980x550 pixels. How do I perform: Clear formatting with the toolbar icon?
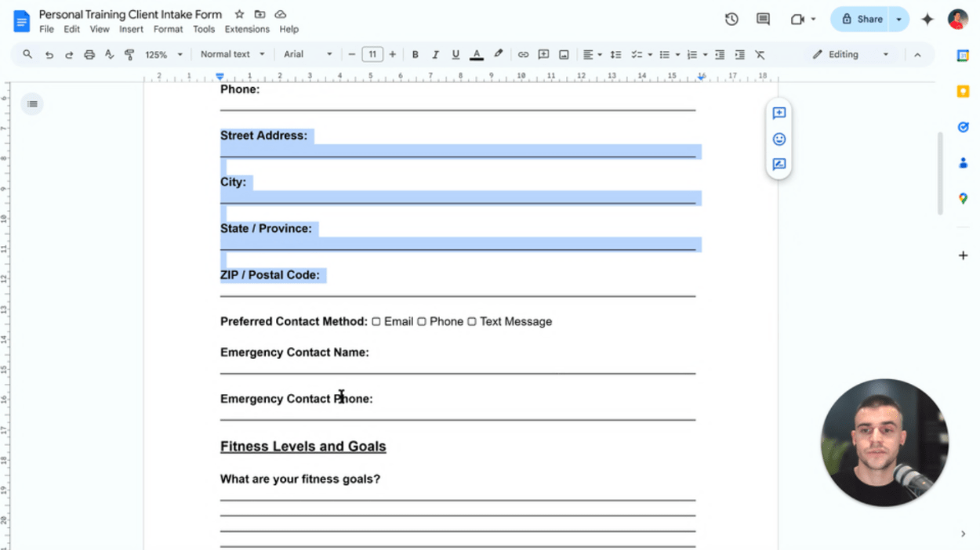coord(759,54)
